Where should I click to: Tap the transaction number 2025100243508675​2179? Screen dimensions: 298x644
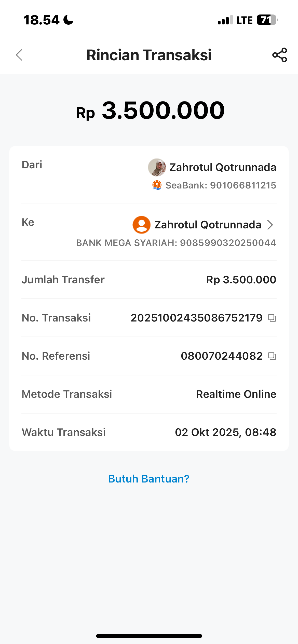click(197, 318)
